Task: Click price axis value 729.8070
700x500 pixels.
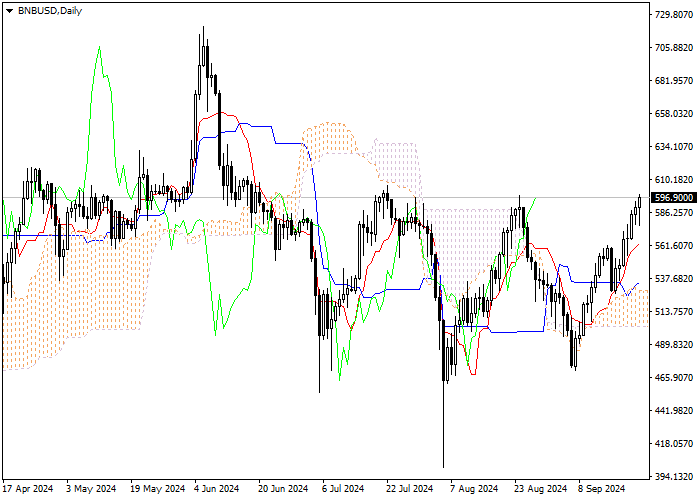Action: 674,15
